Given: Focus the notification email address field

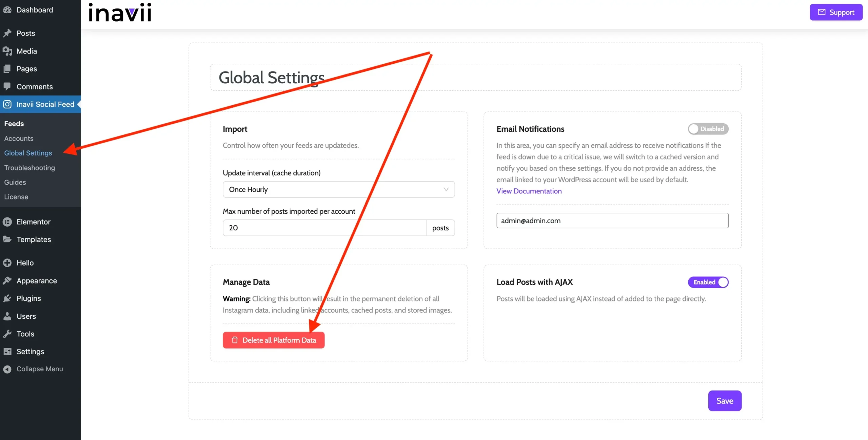Looking at the screenshot, I should pyautogui.click(x=612, y=221).
